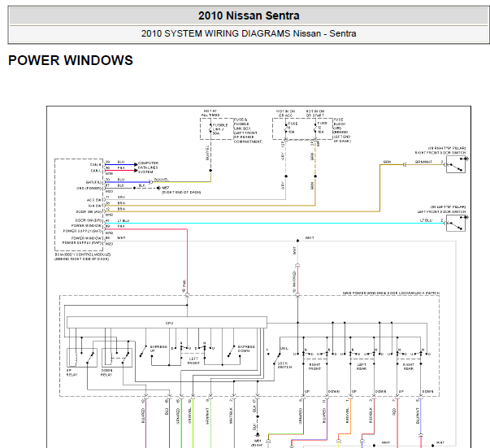Click the Fusible Link J 50A symbol
This screenshot has height=448, width=490.
tap(210, 128)
